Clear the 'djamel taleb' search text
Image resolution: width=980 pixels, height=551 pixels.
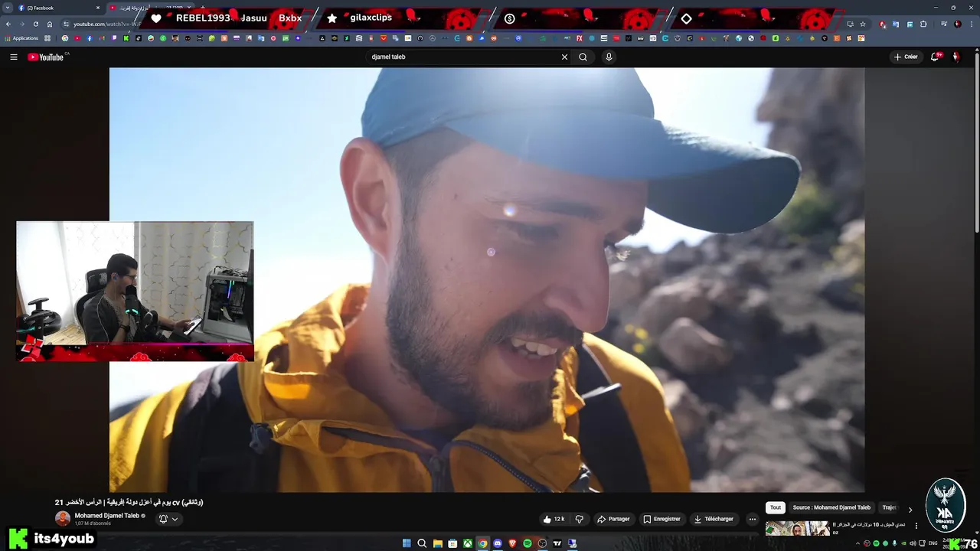pos(565,57)
